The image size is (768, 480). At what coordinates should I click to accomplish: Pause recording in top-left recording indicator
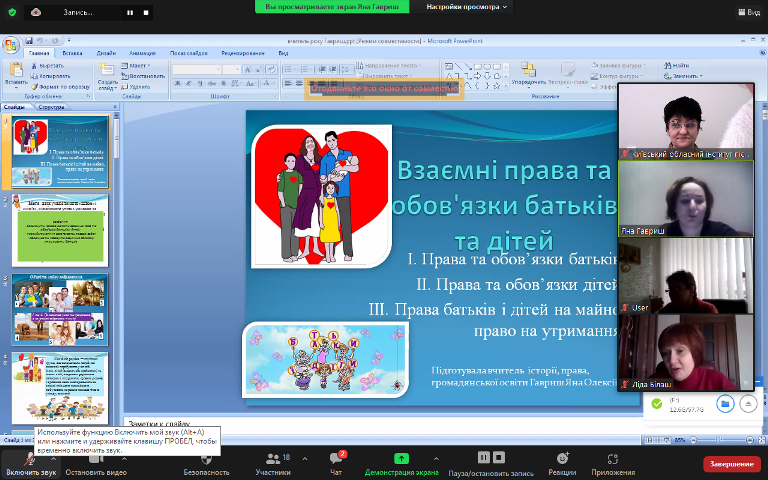coord(130,13)
